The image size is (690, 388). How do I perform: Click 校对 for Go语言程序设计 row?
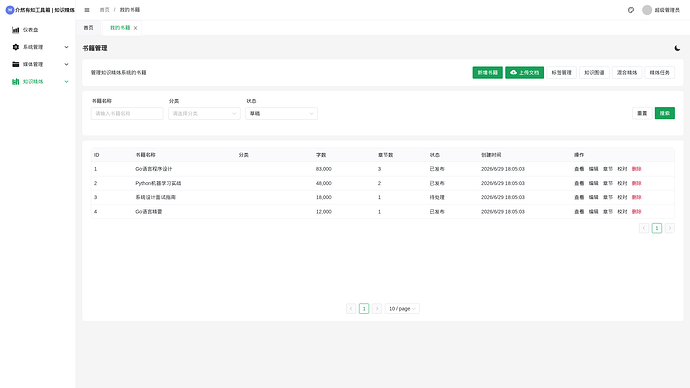622,169
